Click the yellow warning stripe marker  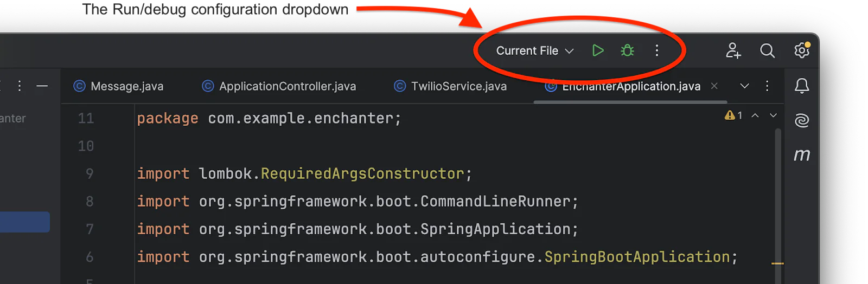coord(777,263)
